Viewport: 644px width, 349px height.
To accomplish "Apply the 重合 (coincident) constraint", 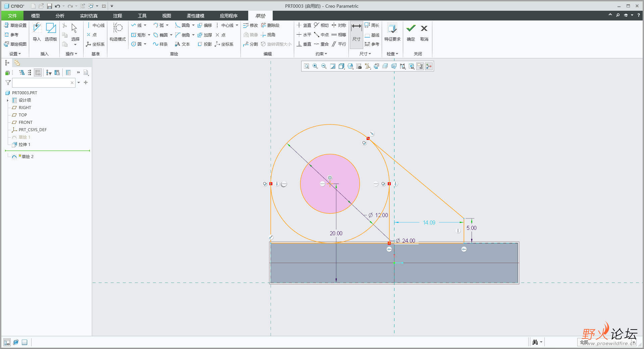I will tap(321, 44).
